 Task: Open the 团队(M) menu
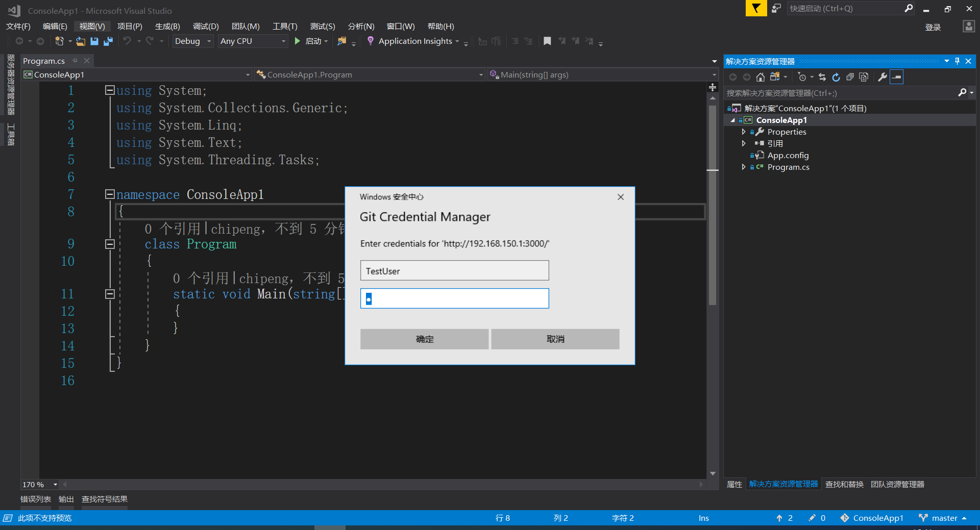click(246, 27)
